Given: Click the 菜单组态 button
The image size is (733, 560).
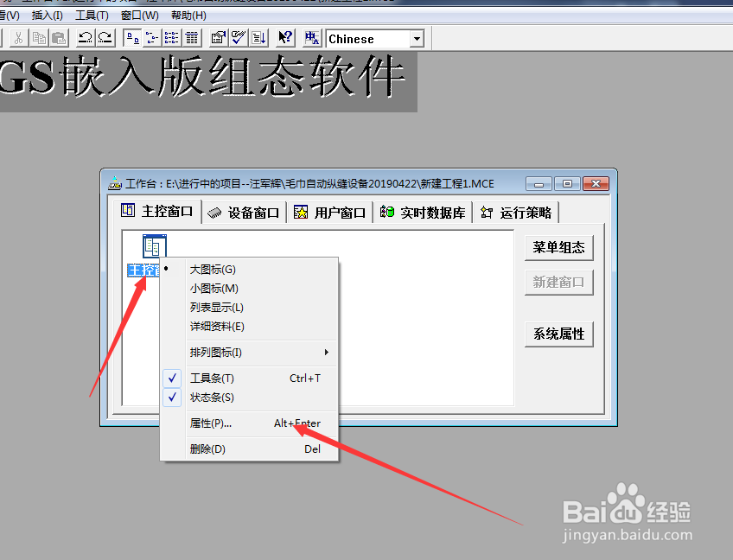Looking at the screenshot, I should click(x=559, y=248).
